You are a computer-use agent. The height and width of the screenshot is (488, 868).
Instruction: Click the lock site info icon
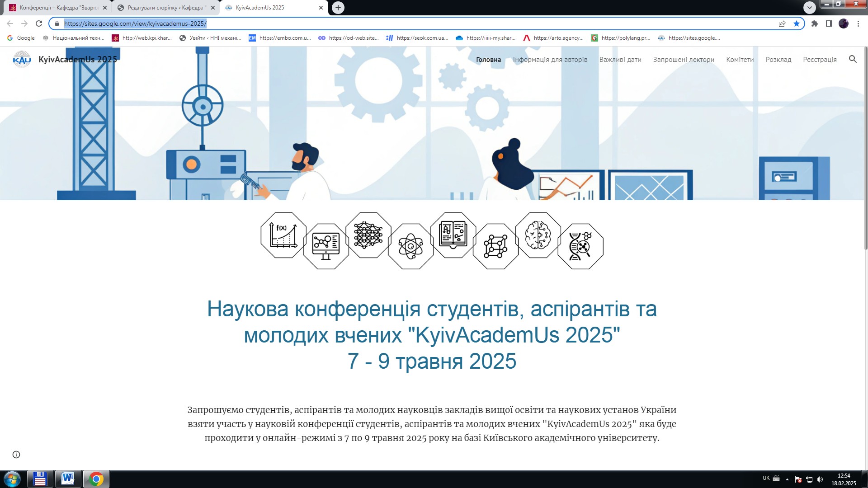[57, 23]
